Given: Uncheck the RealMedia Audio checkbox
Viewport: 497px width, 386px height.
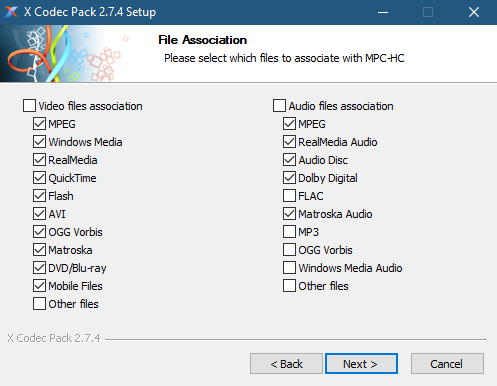Looking at the screenshot, I should tap(289, 142).
